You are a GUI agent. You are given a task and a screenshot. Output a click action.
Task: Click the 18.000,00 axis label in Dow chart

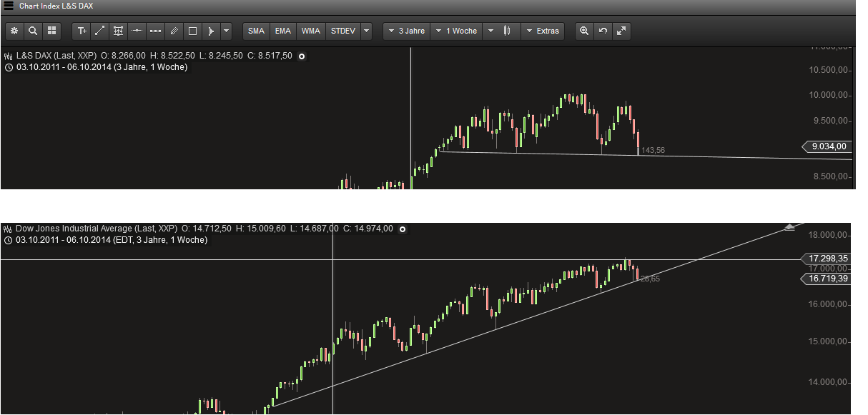(829, 235)
